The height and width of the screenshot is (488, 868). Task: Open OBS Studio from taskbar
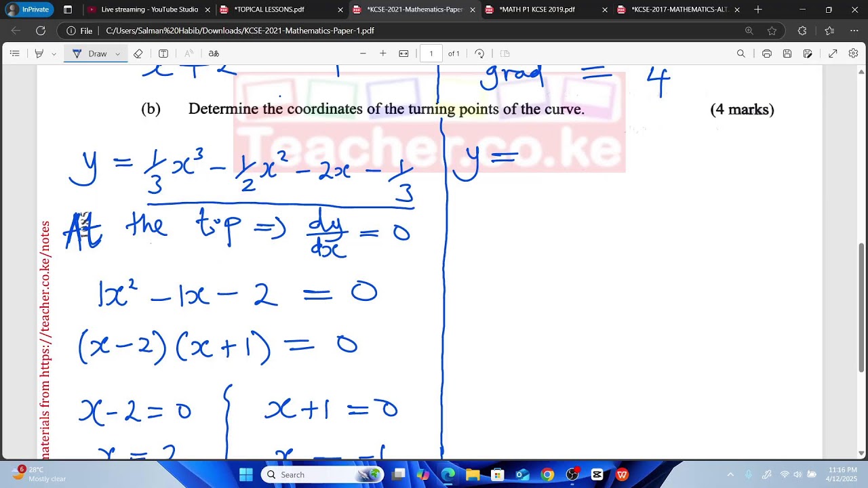[572, 474]
